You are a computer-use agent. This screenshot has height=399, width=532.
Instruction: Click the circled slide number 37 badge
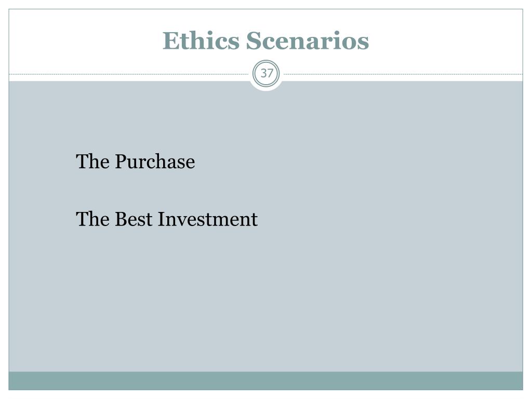coord(266,73)
